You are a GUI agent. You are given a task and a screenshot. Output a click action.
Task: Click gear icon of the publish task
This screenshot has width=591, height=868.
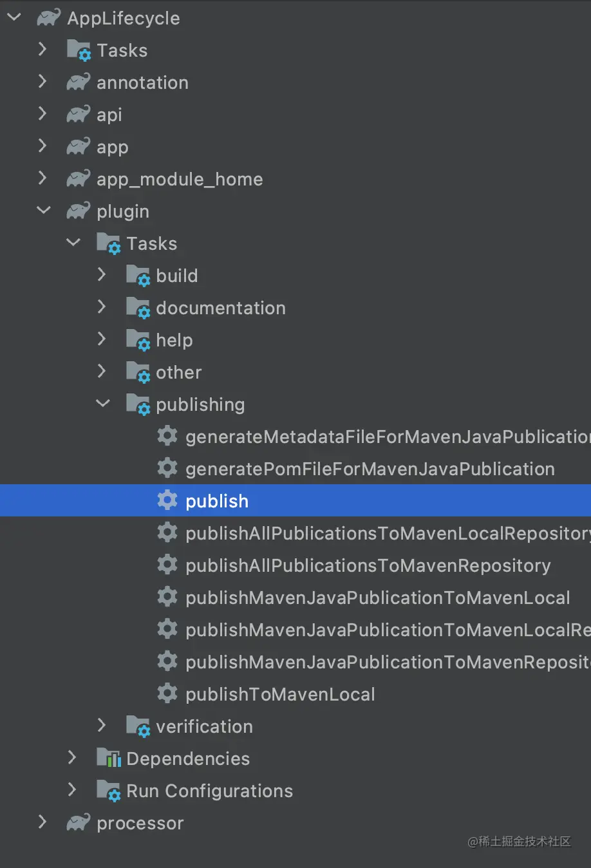[x=167, y=500]
